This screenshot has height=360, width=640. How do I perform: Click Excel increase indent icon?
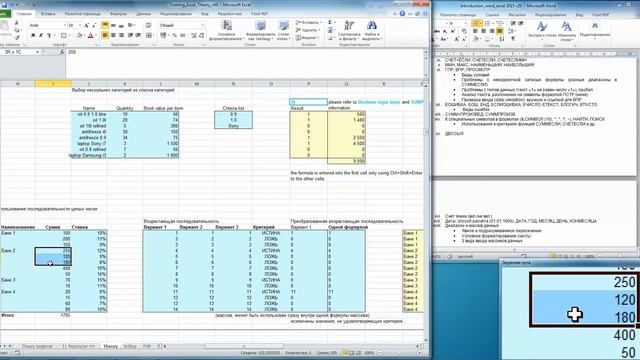pos(138,36)
